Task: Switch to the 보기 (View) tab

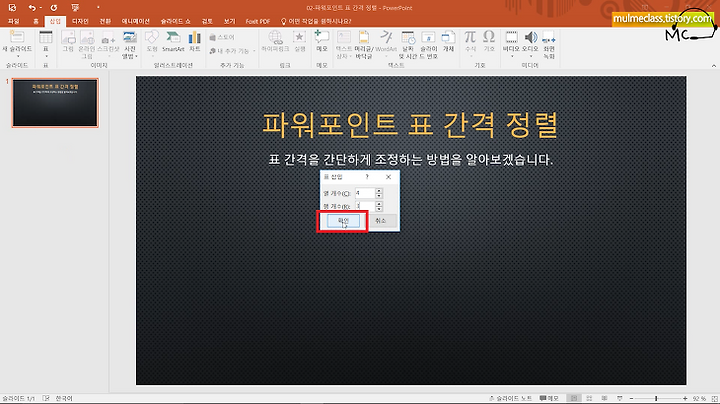Action: click(229, 21)
